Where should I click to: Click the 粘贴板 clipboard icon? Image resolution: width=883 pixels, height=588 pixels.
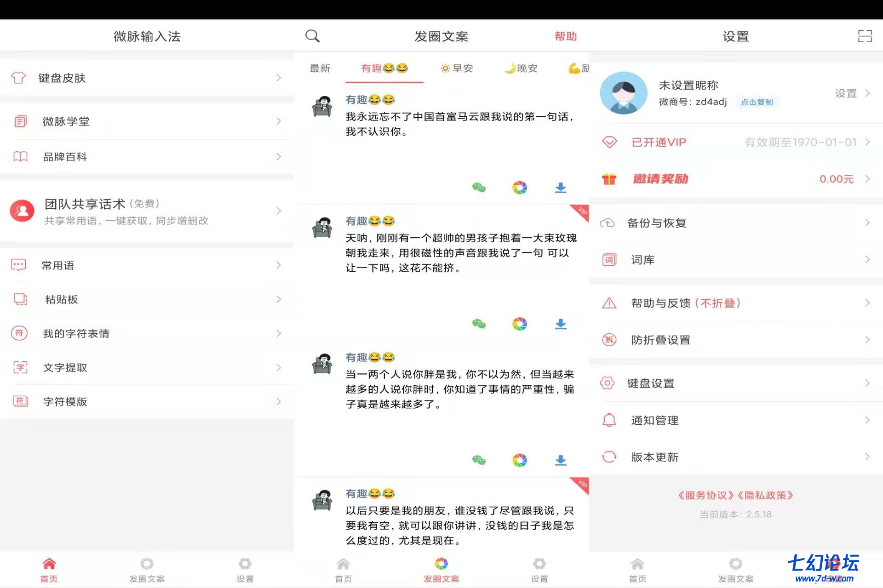pyautogui.click(x=20, y=299)
